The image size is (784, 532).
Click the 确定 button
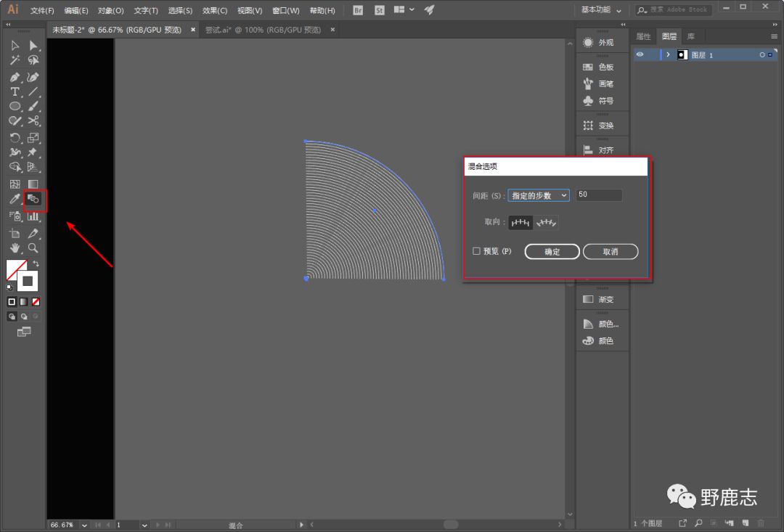pos(552,252)
